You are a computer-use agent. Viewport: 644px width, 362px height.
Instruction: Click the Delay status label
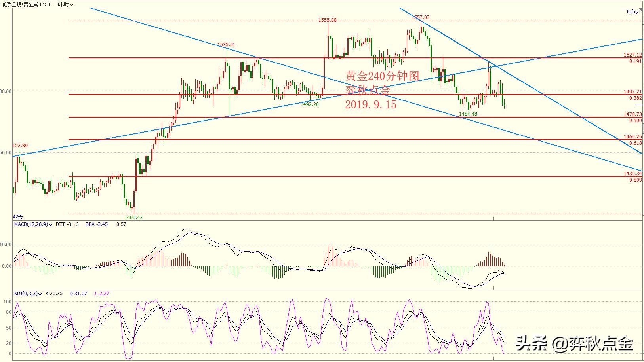633,11
